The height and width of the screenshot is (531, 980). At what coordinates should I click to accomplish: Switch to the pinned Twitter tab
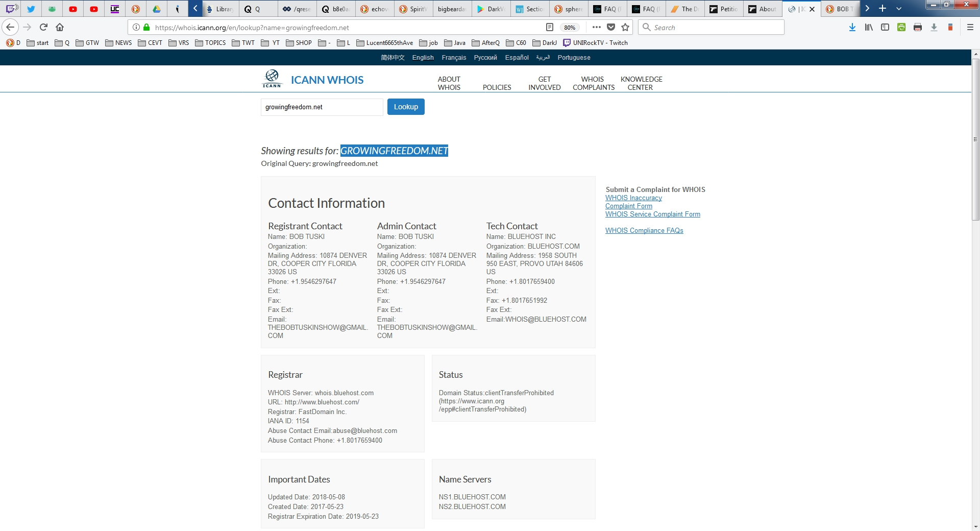pyautogui.click(x=31, y=9)
